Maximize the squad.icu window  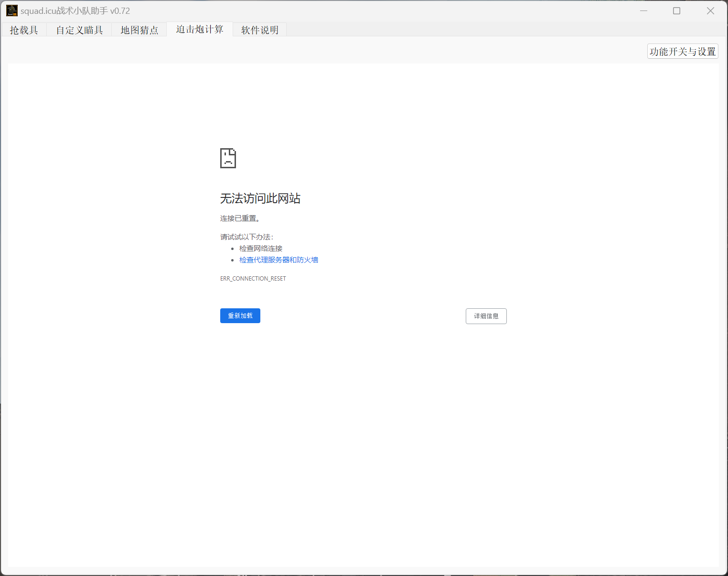[x=676, y=11]
